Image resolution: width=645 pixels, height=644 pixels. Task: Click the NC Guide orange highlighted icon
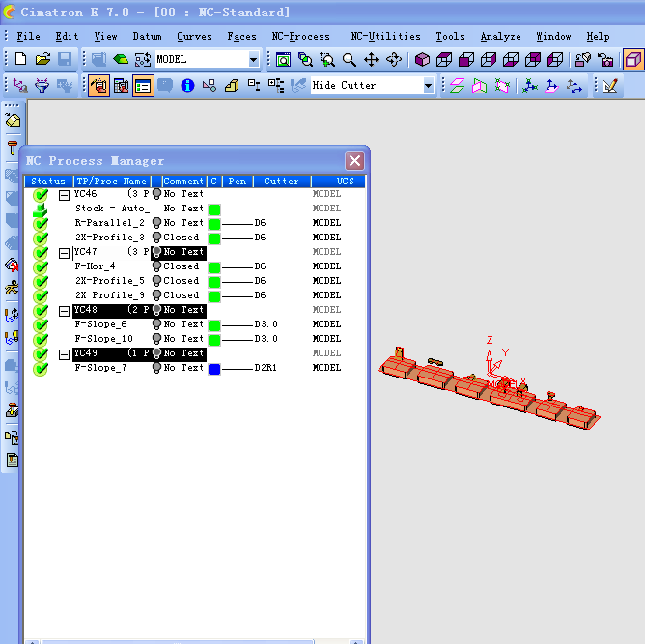99,86
